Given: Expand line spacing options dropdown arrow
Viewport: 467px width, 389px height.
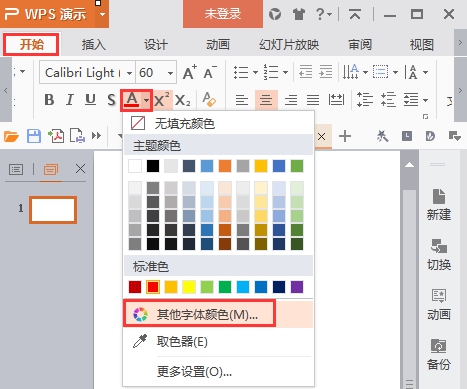Looking at the screenshot, I should [426, 100].
